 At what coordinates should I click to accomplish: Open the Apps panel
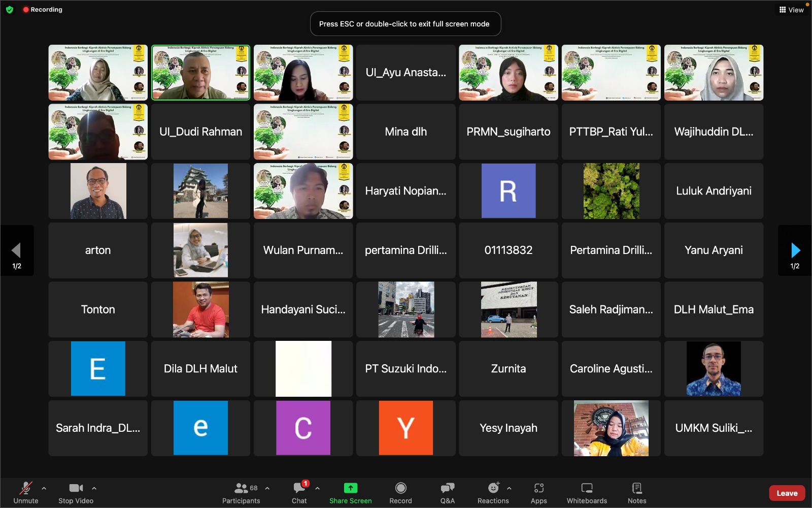(538, 492)
